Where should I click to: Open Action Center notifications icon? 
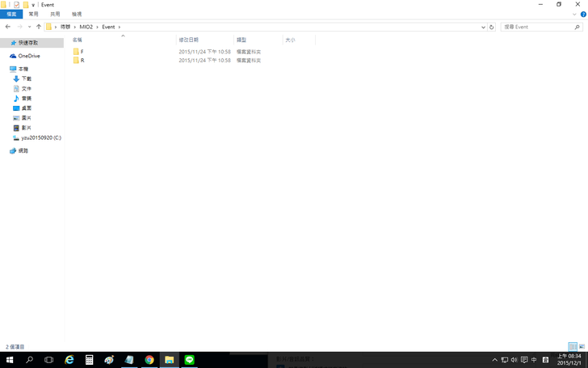[524, 360]
